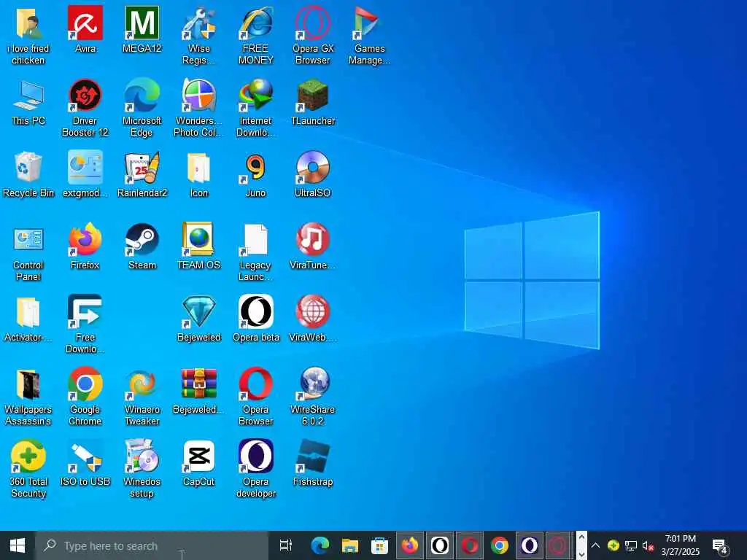Image resolution: width=747 pixels, height=560 pixels.
Task: Launch Juno shortcut
Action: click(256, 174)
